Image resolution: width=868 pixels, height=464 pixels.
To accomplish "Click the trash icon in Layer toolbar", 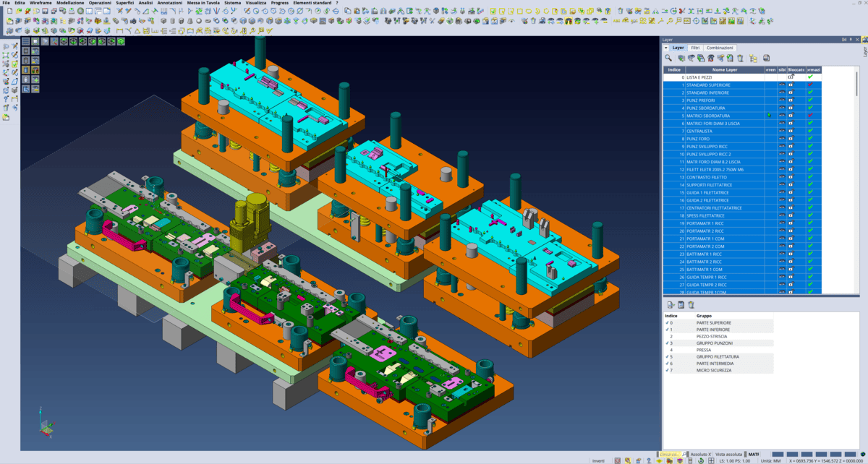I will [x=740, y=58].
